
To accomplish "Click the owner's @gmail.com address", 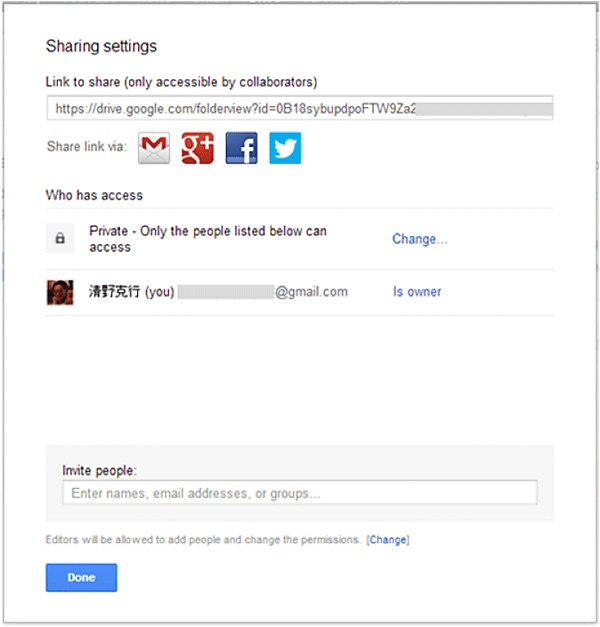I will (311, 292).
